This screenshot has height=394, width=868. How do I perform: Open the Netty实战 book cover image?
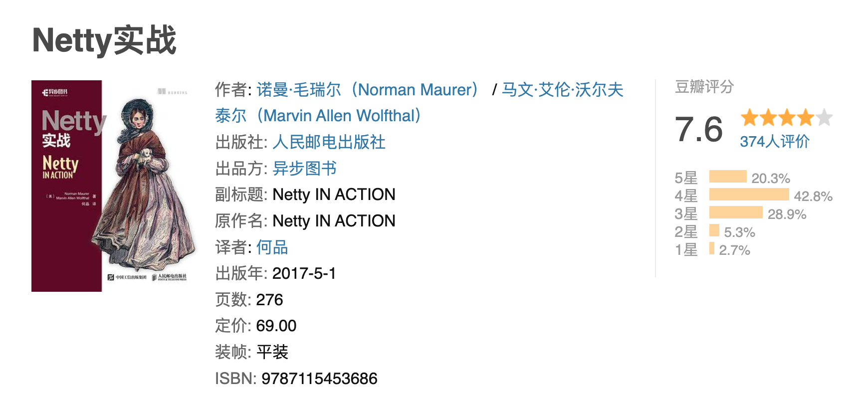point(114,186)
